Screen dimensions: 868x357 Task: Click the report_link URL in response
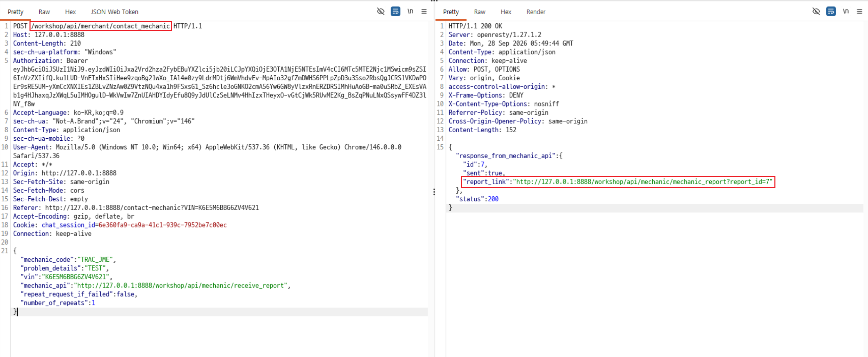click(x=643, y=182)
